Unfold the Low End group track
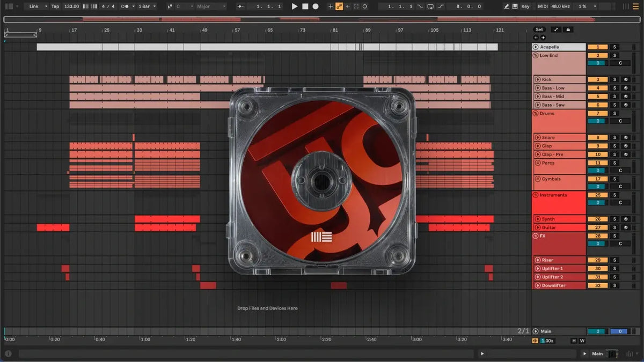644x362 pixels. 536,55
